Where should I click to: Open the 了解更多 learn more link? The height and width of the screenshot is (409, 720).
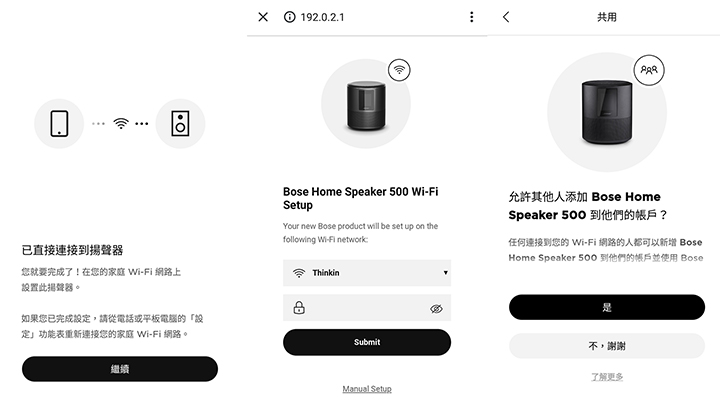[x=607, y=377]
